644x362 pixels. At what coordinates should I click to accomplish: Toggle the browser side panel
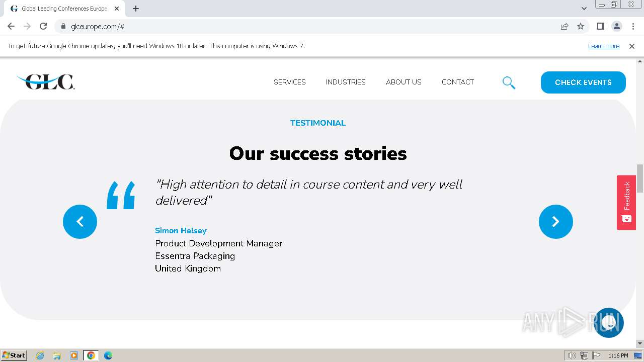600,26
